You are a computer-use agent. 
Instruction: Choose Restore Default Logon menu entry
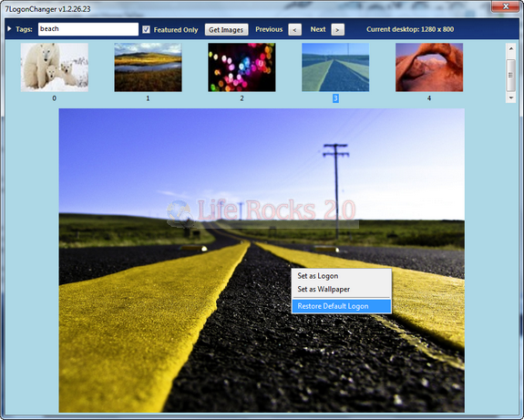pos(341,306)
